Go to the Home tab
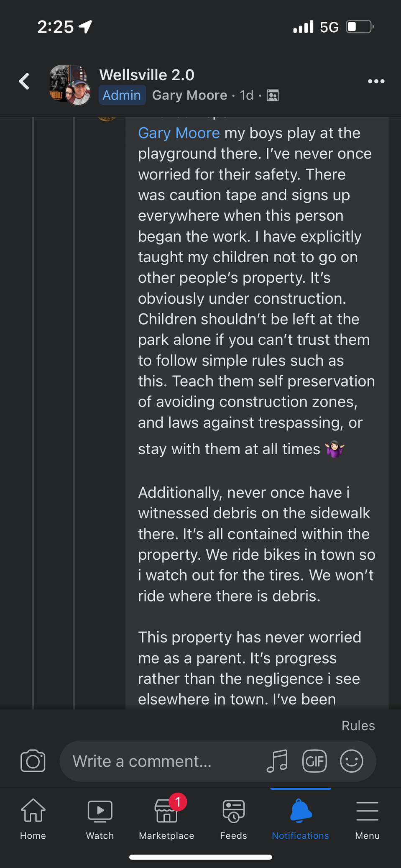This screenshot has height=868, width=401. [33, 819]
